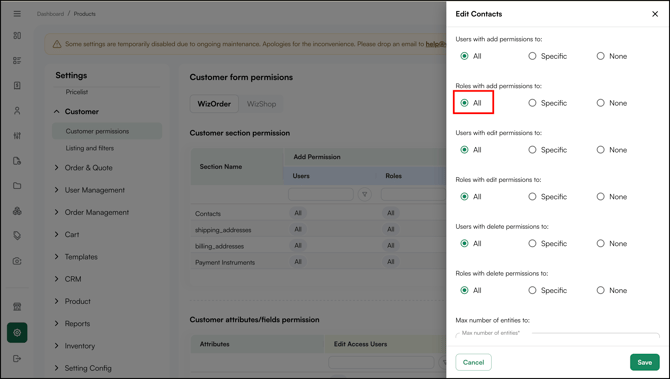Open the invoice document icon in sidebar
Screen dimensions: 670x379
17,85
